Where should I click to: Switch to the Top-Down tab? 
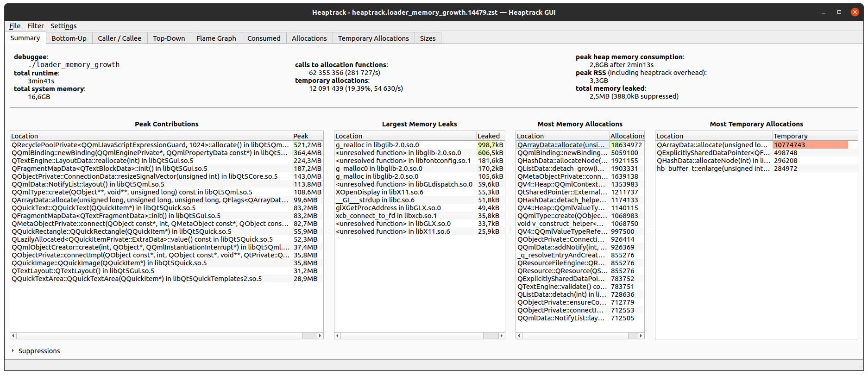[x=169, y=38]
